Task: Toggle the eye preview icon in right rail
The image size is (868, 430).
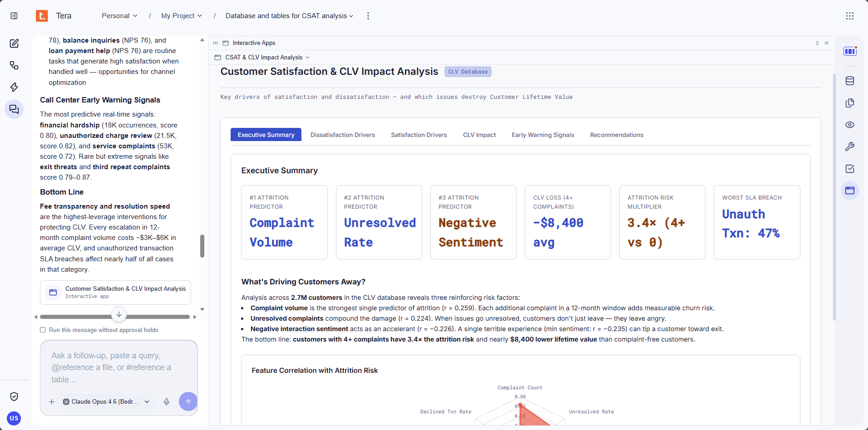Action: (x=850, y=125)
